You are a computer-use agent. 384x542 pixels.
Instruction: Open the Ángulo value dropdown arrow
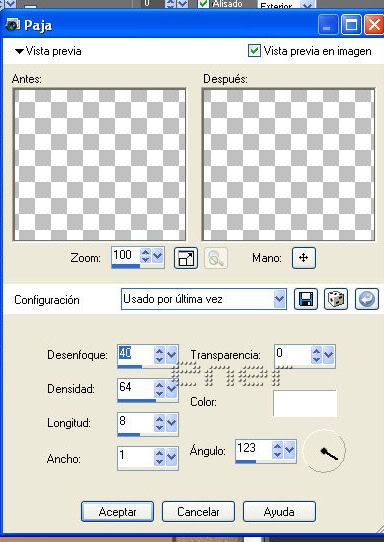click(290, 450)
